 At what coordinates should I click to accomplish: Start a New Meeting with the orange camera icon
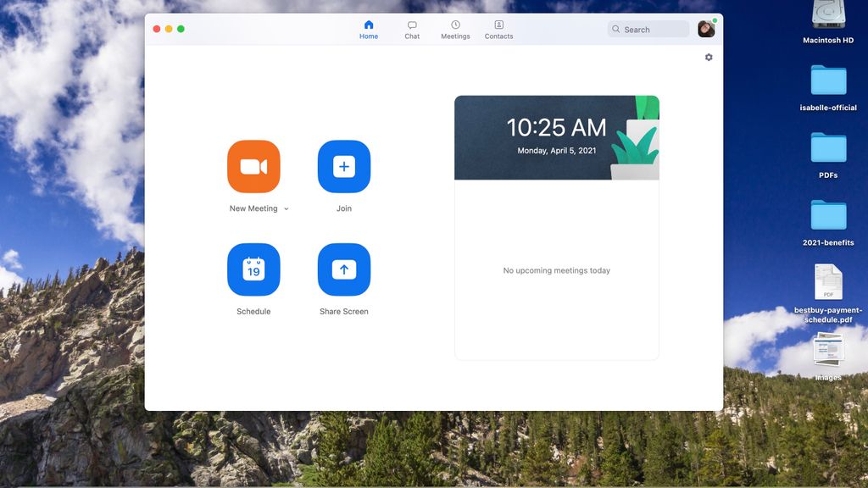253,166
